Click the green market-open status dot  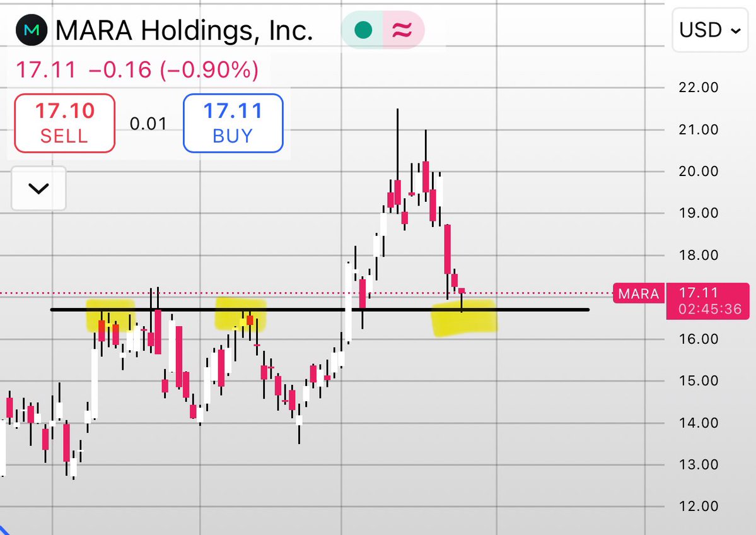(x=363, y=30)
